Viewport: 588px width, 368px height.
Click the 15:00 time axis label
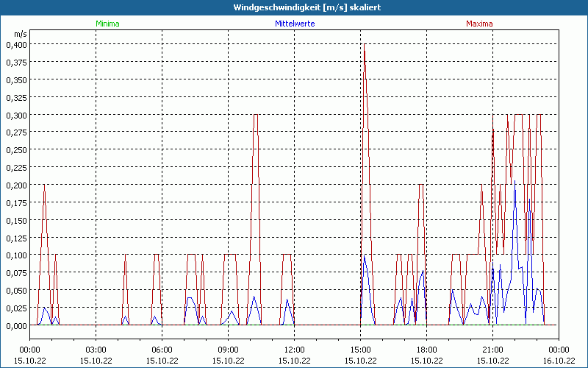pos(360,350)
